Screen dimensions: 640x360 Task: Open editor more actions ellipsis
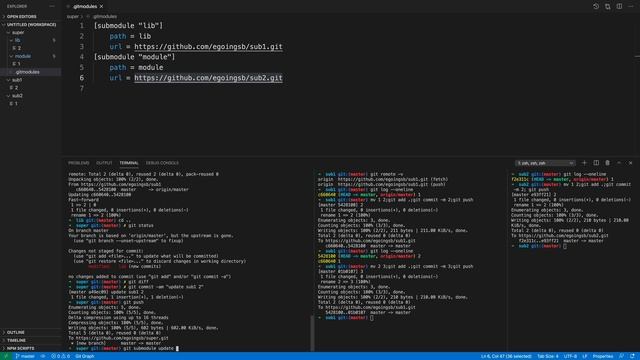(631, 7)
